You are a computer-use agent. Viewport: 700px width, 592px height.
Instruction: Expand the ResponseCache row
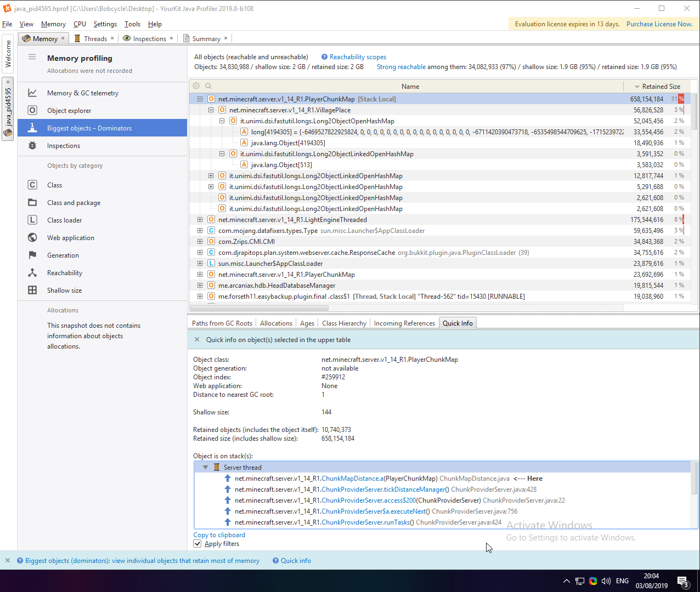(x=200, y=253)
